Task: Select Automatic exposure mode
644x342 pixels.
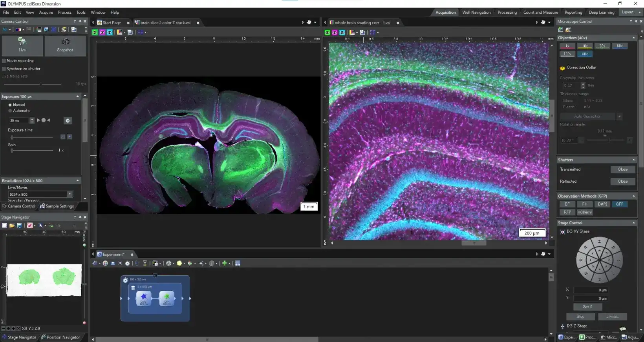Action: (10, 111)
